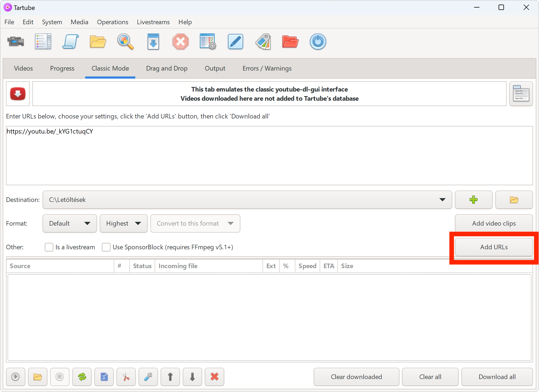539x392 pixels.
Task: Open the Convert to this format dropdown
Action: point(195,223)
